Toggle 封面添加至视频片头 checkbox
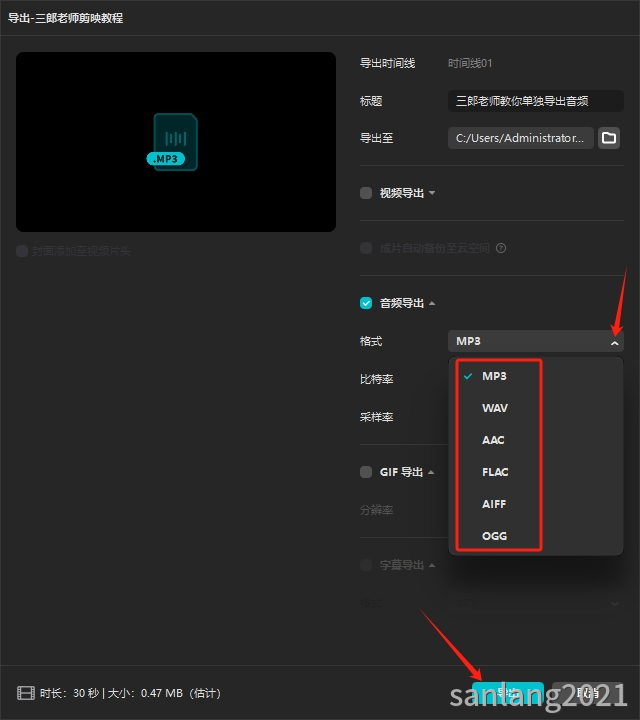Image resolution: width=640 pixels, height=720 pixels. point(22,251)
